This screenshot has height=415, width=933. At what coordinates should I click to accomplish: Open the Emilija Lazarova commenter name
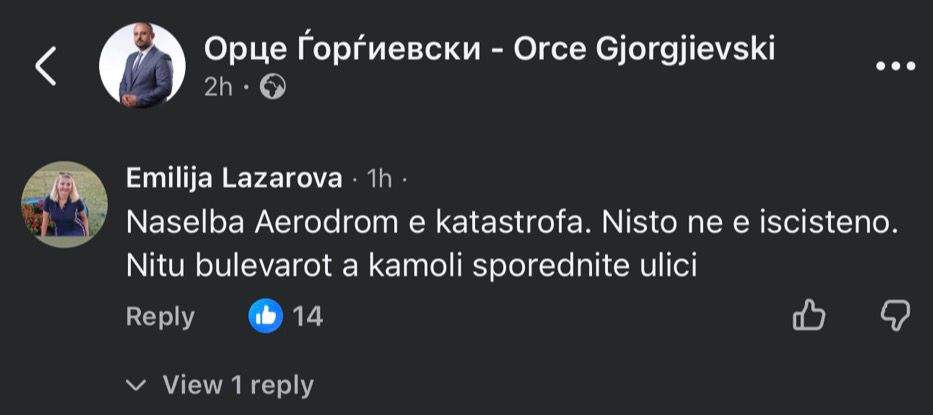tap(234, 178)
